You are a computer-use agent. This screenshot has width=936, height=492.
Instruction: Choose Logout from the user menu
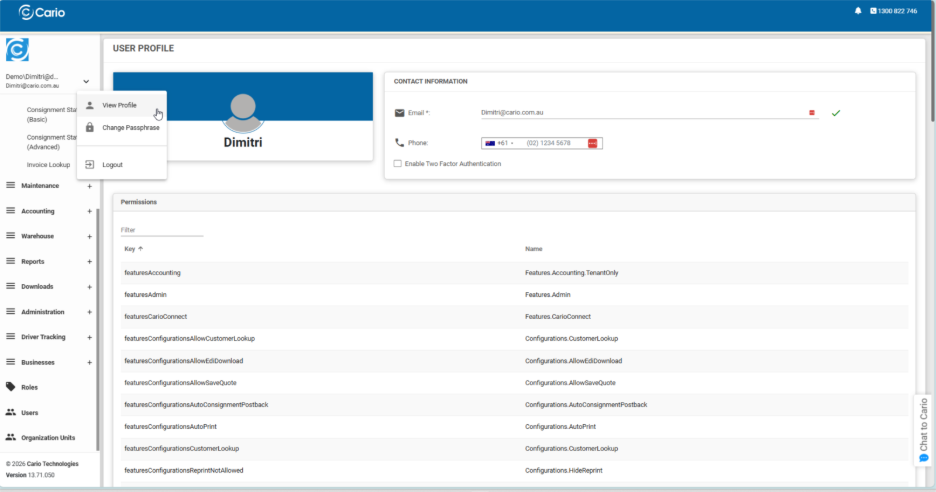(x=112, y=164)
